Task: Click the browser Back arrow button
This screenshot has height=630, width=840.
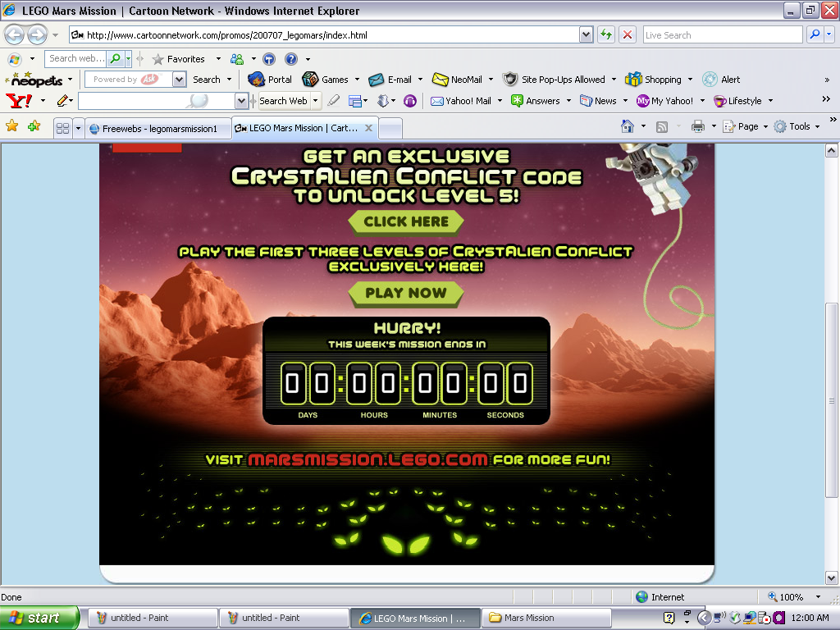Action: (x=15, y=35)
